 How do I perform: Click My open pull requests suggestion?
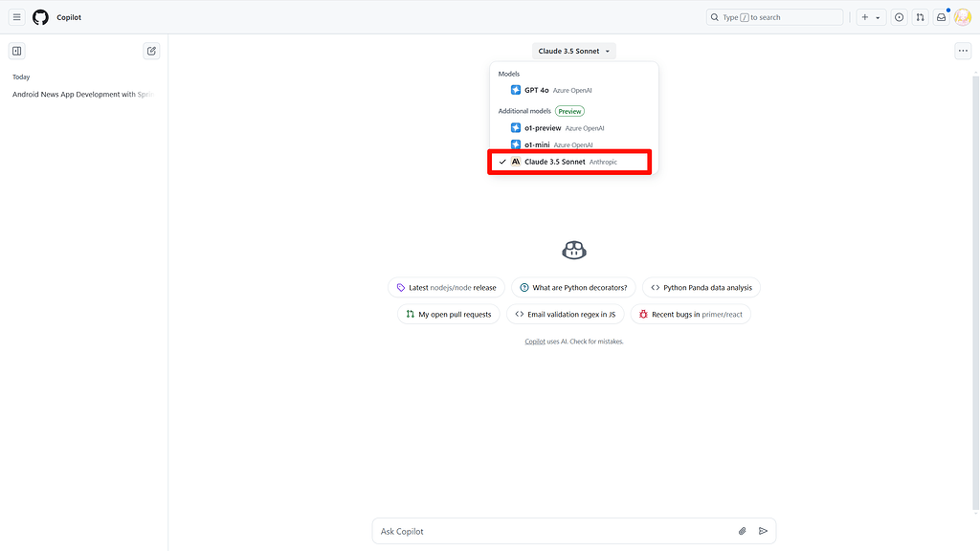coord(448,314)
